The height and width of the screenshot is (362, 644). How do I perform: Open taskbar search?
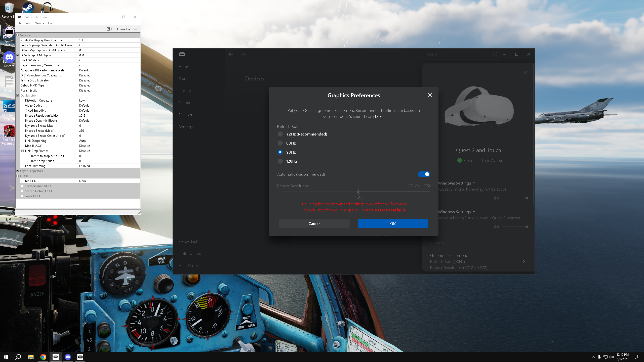pos(18,357)
